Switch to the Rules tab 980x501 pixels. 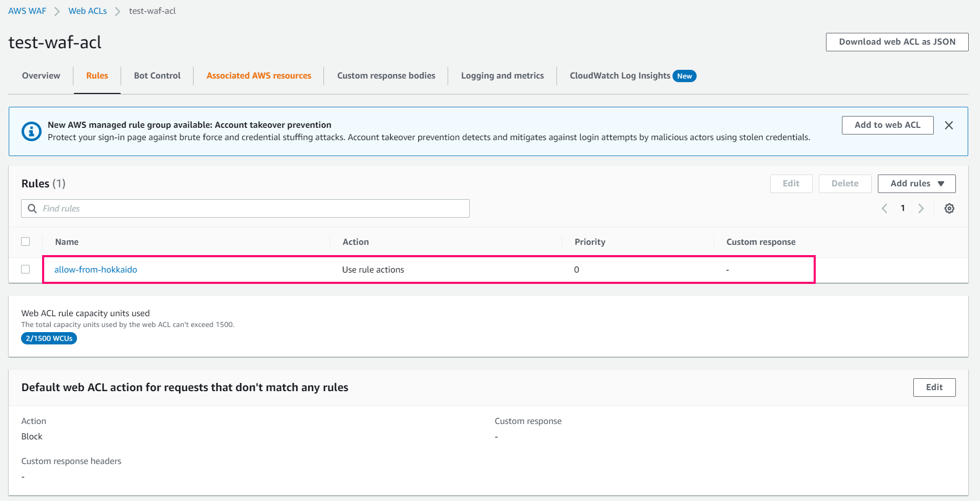(97, 75)
